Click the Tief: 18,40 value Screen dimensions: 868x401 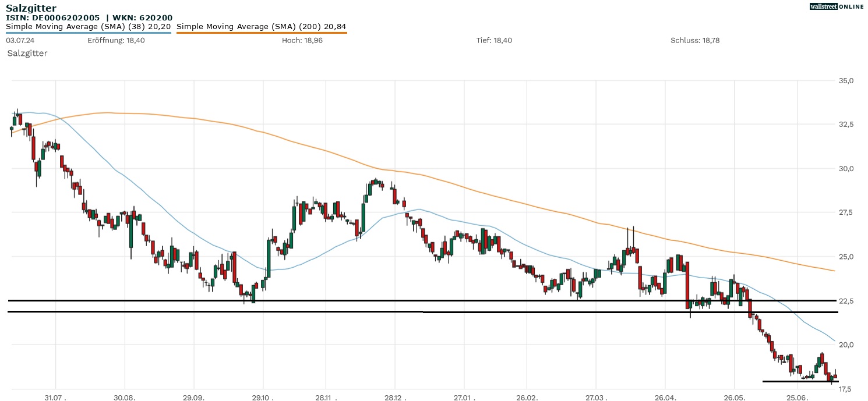[x=494, y=40]
